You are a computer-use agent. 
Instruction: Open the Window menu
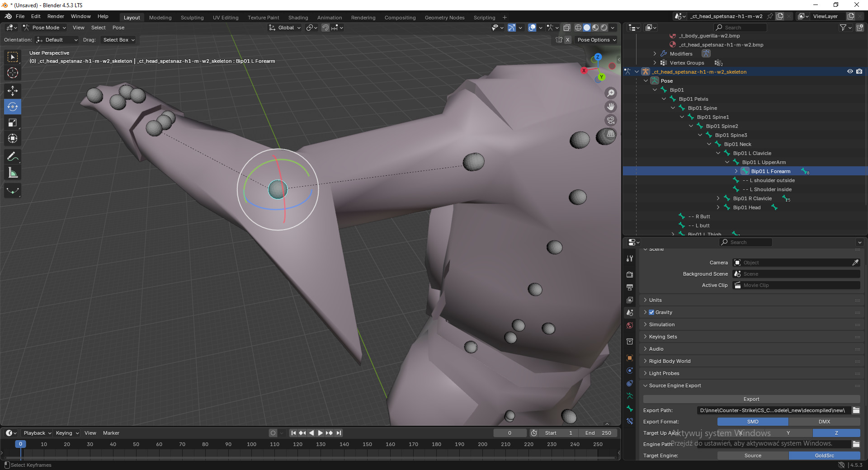click(80, 16)
